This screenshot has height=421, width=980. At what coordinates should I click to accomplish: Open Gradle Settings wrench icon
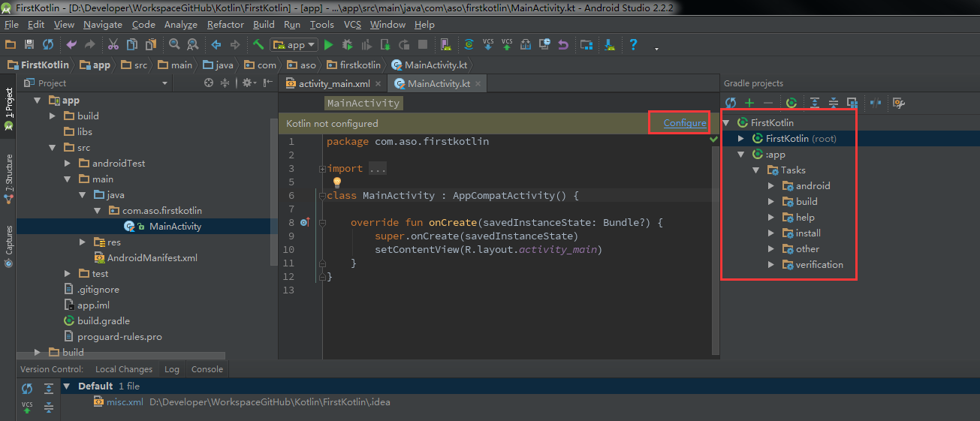click(x=899, y=103)
